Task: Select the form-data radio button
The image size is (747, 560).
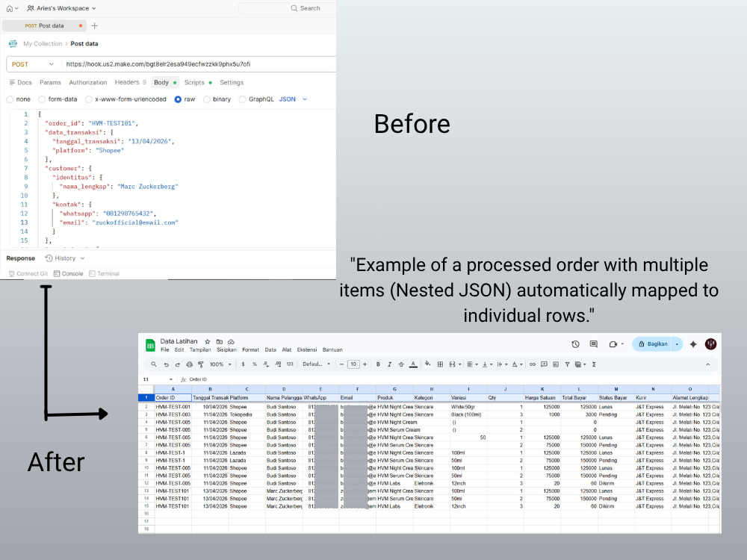Action: [x=42, y=99]
